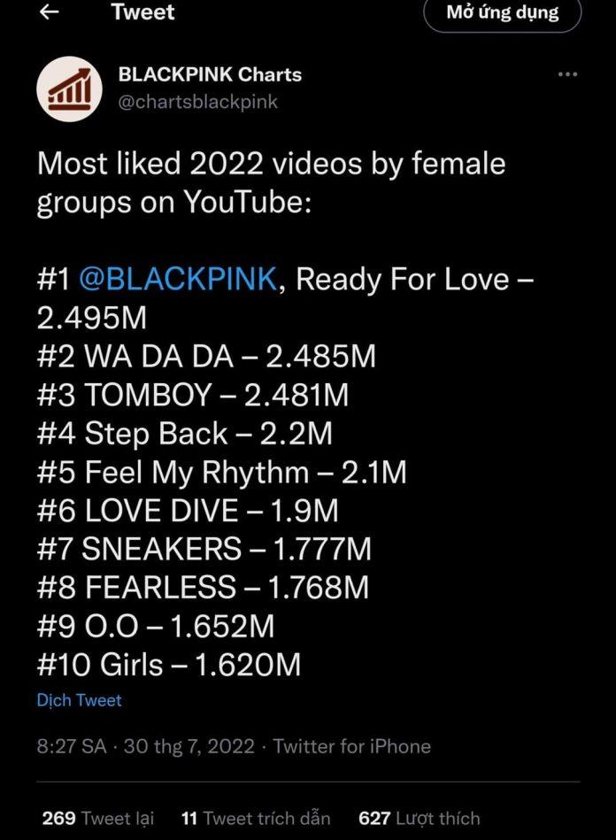Click the BLACKPINK Charts display name
The height and width of the screenshot is (840, 616).
point(210,75)
